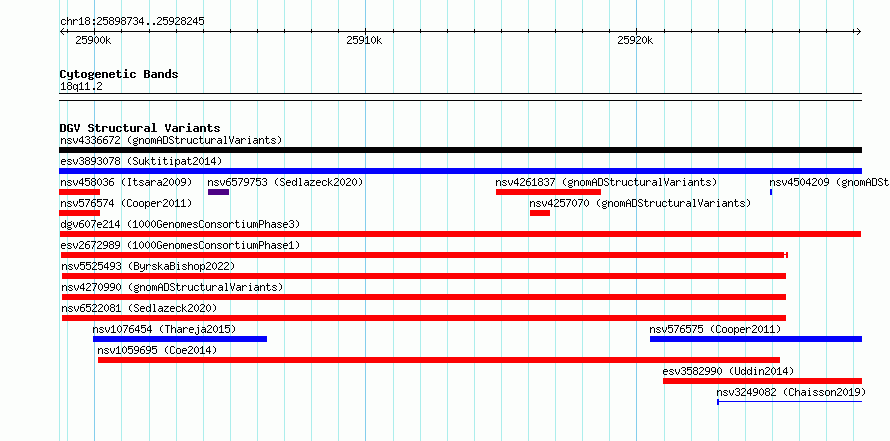Open nsv4261837 gnomAD variant label
The image size is (890, 441).
pos(606,182)
